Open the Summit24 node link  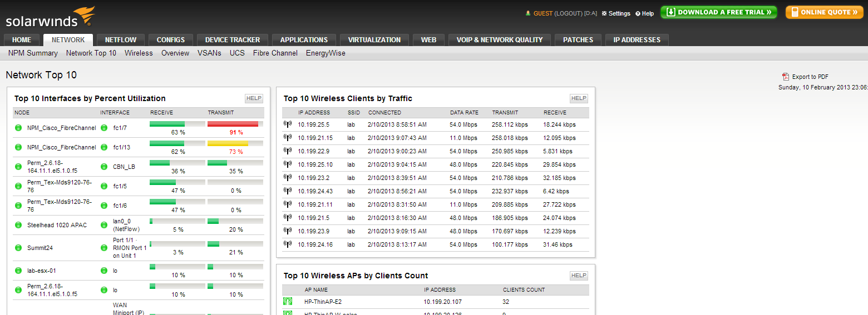click(x=40, y=248)
